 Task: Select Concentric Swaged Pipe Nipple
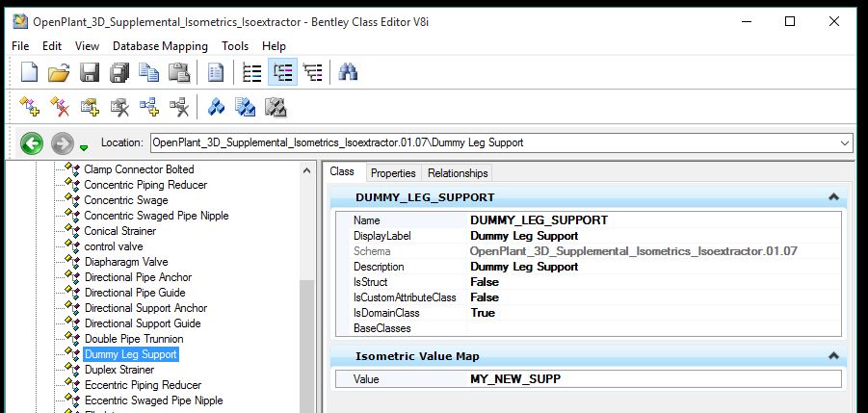(156, 216)
